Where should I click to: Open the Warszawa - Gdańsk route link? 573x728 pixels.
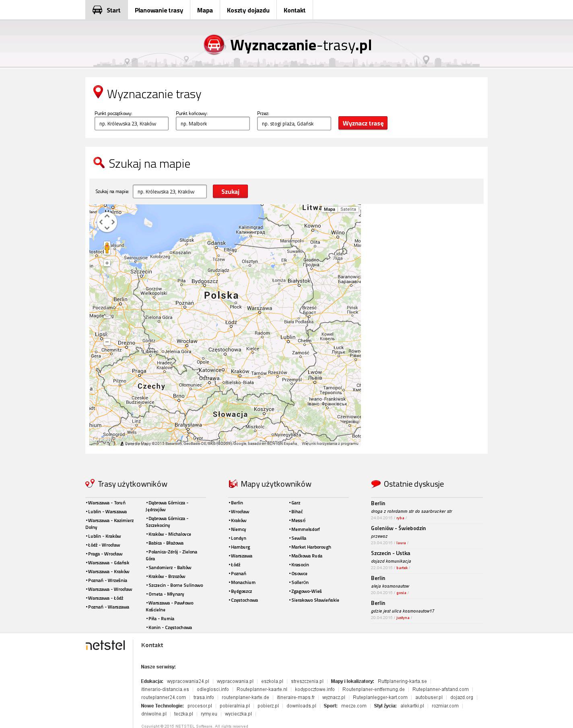(109, 563)
